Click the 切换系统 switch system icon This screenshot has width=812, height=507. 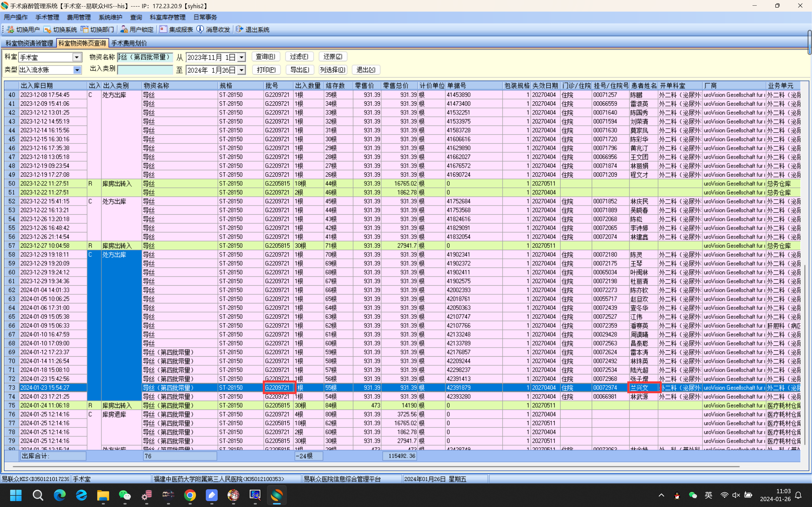[x=47, y=30]
